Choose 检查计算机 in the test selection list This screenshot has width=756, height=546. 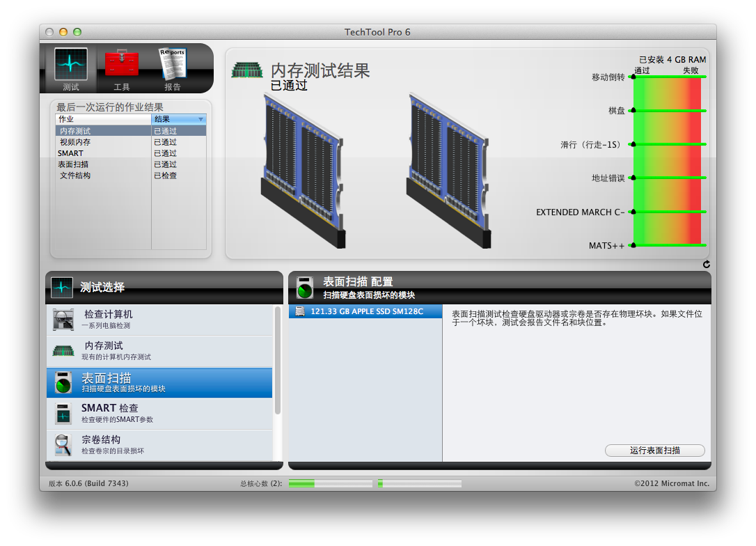click(x=159, y=320)
